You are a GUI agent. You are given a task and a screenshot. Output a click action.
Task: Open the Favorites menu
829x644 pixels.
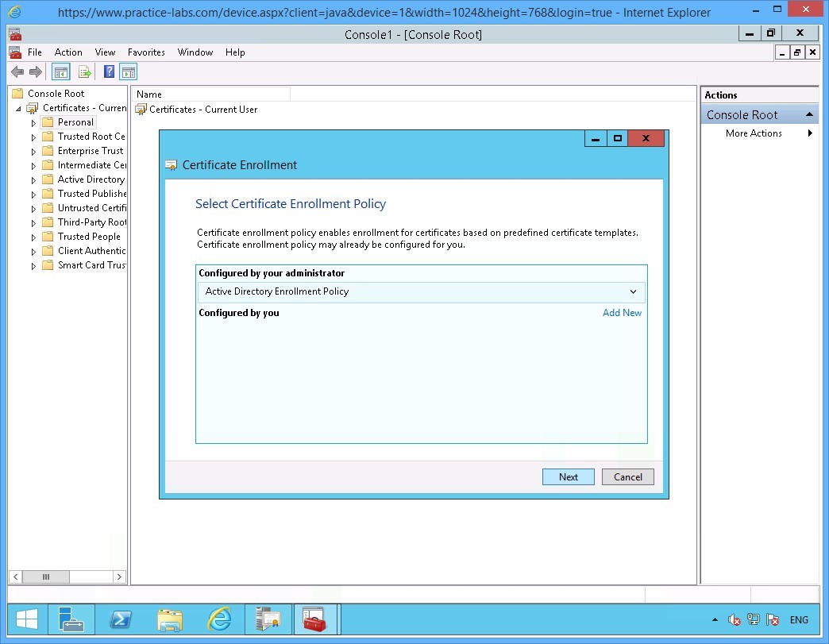[146, 52]
